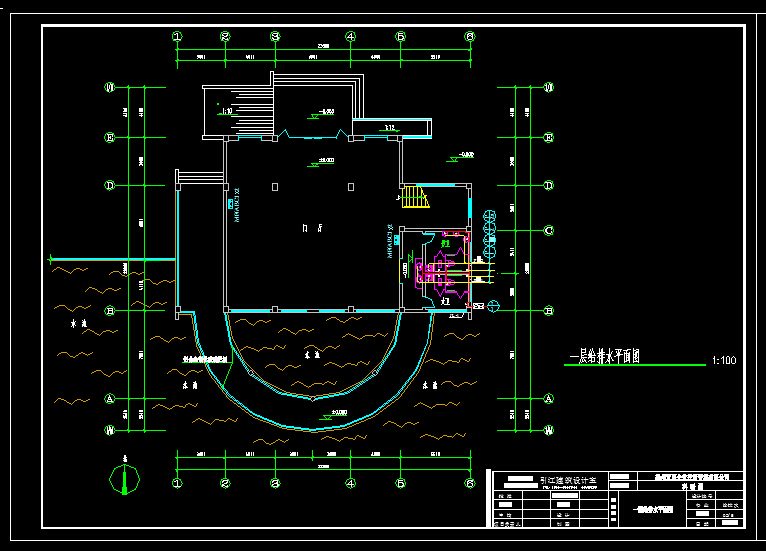Click axis bubble 4 in bottom row
This screenshot has height=551, width=766.
point(350,483)
